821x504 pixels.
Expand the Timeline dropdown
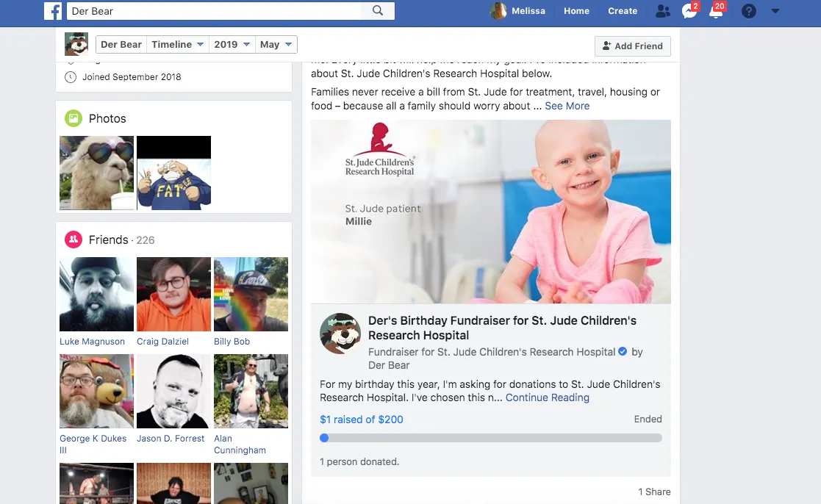(x=177, y=45)
